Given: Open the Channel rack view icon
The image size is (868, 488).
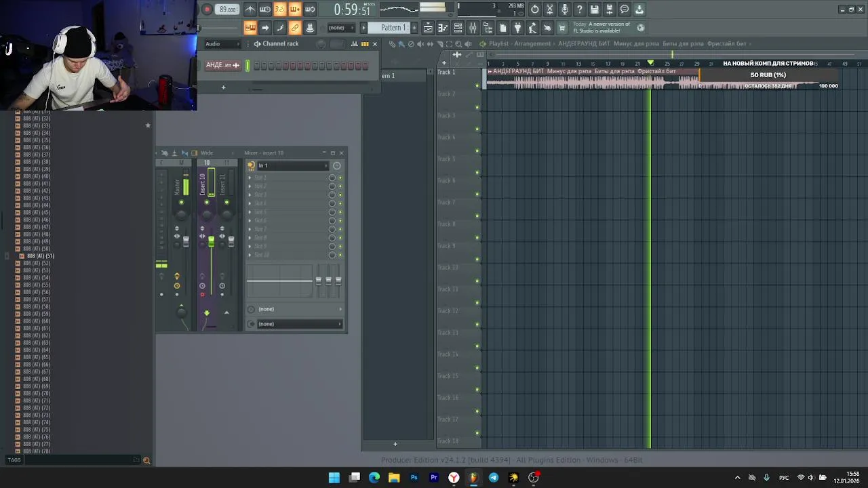Looking at the screenshot, I should click(458, 28).
